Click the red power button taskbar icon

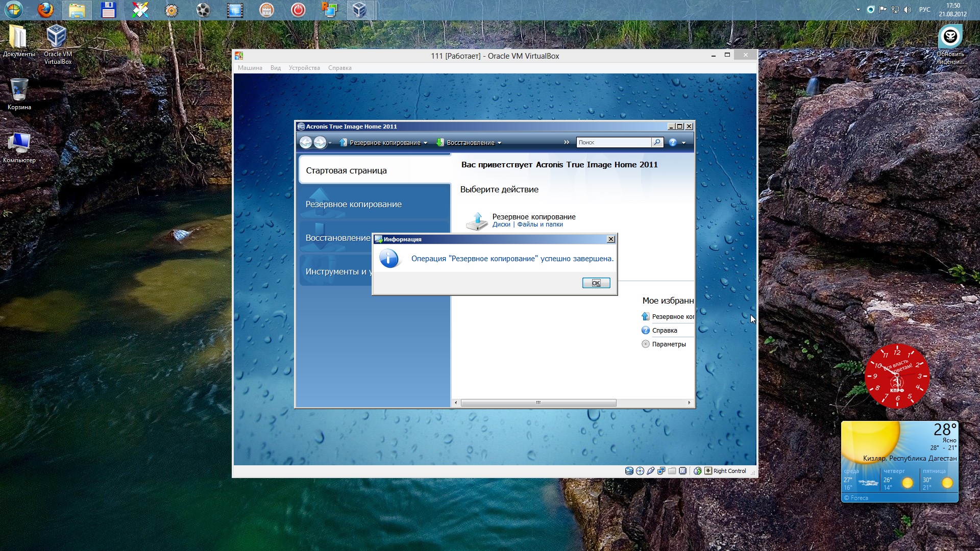tap(298, 10)
